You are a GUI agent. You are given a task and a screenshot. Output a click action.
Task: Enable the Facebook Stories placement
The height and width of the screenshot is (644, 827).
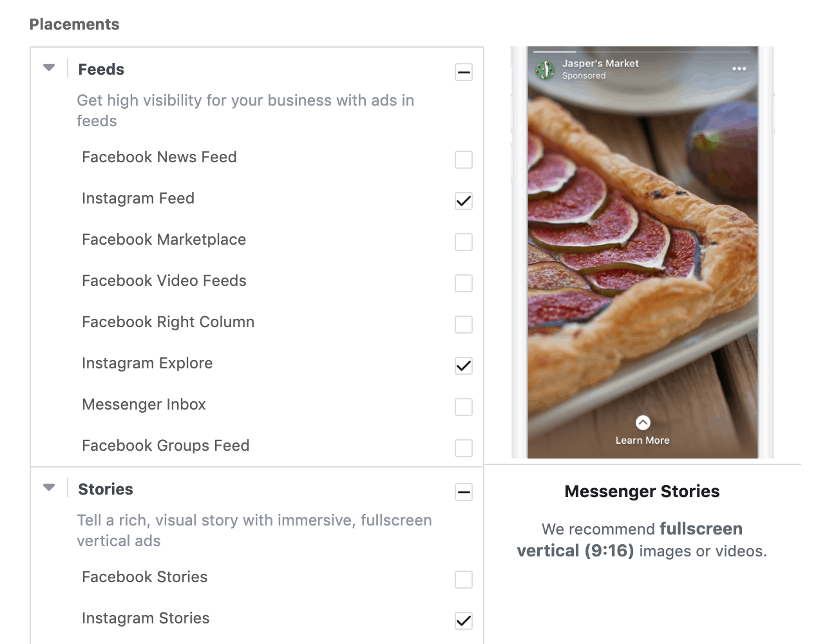(x=464, y=580)
